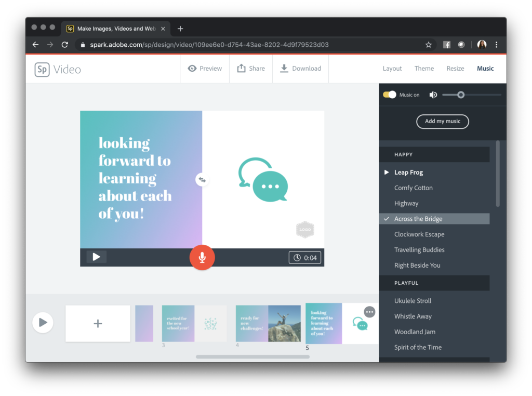Open the slide duration 0:04 control
The width and height of the screenshot is (532, 396).
305,258
